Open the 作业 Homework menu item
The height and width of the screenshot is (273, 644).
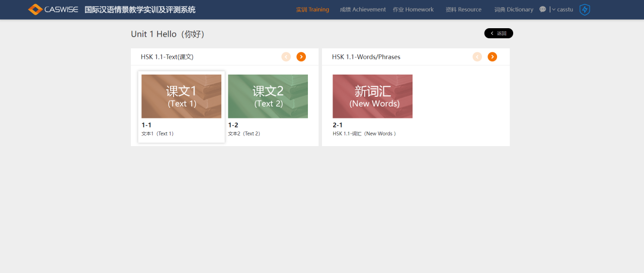413,10
